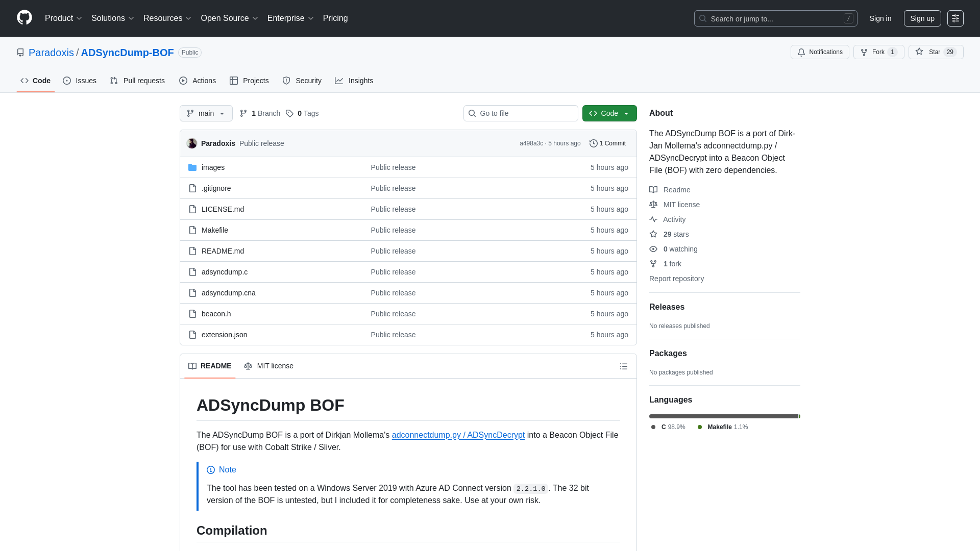Click Report repository link
This screenshot has height=551, width=980.
point(676,279)
